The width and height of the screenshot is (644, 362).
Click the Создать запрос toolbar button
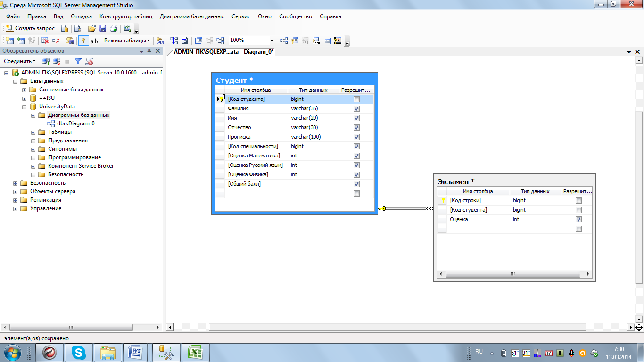[31, 28]
